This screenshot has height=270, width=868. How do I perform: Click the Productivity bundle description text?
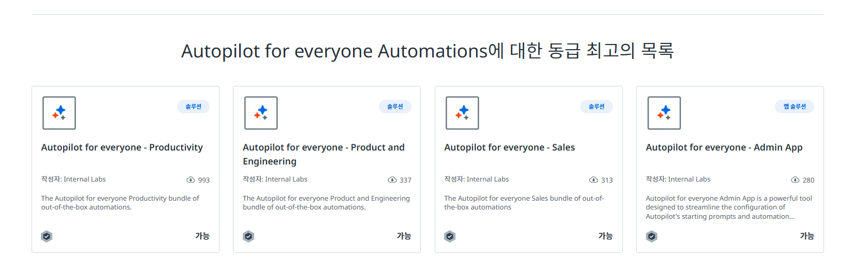(120, 203)
